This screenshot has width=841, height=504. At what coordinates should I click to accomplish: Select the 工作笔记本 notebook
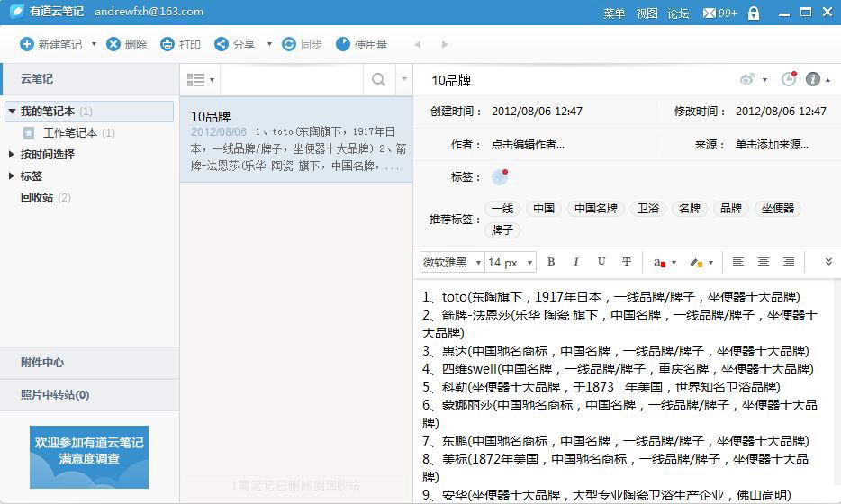[69, 133]
